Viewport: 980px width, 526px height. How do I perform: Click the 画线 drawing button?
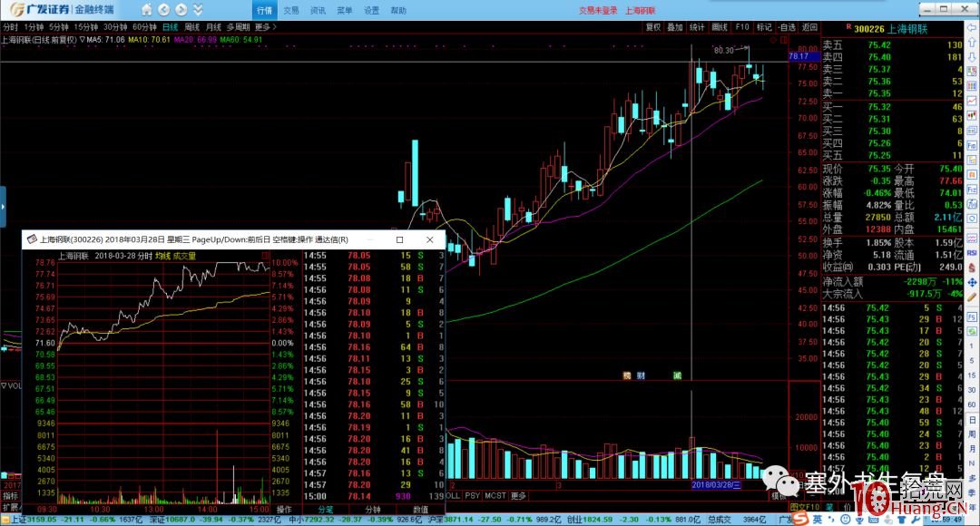[x=720, y=27]
